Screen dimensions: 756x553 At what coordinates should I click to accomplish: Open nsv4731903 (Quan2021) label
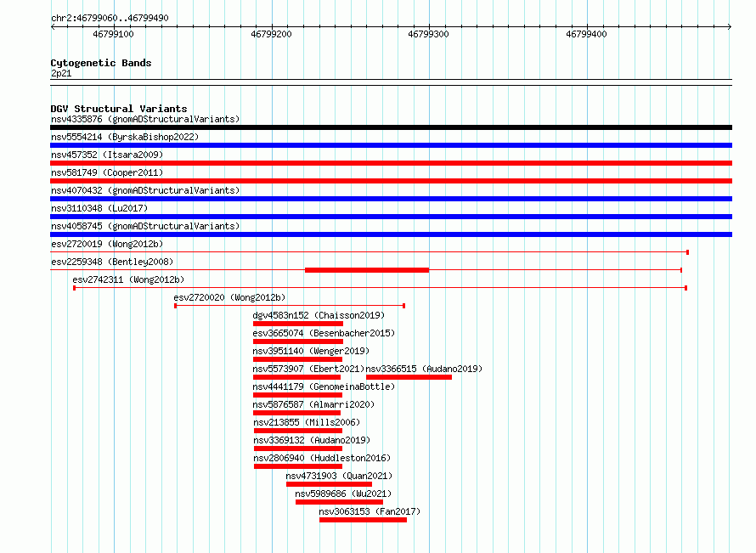pos(339,476)
